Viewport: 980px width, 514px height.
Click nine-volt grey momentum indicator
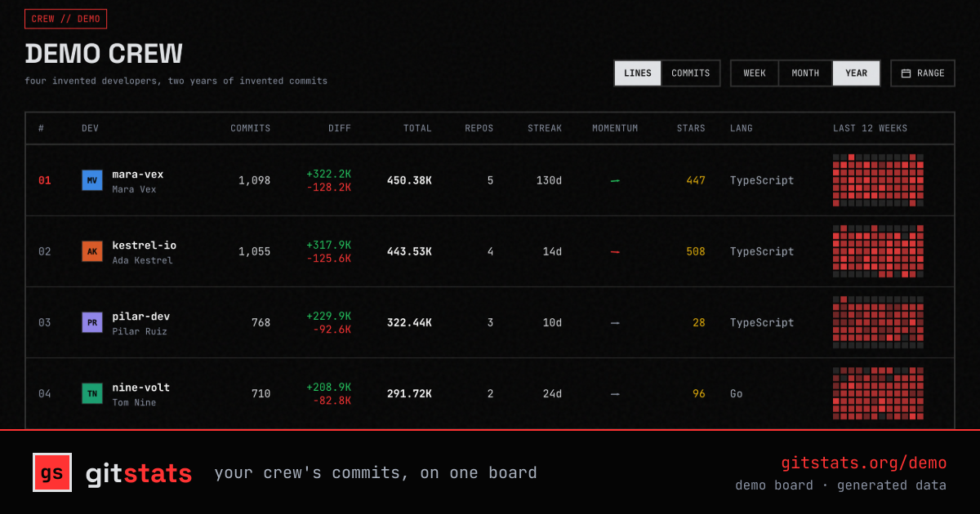coord(615,394)
